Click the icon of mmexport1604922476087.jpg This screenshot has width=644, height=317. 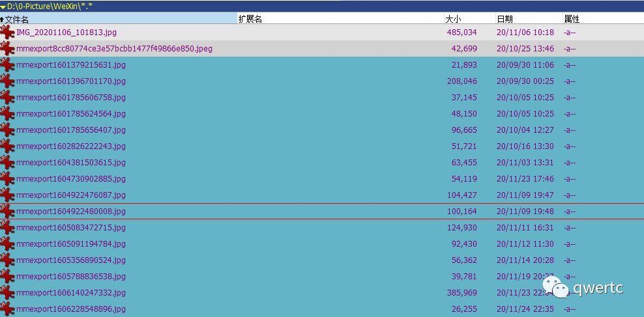7,195
